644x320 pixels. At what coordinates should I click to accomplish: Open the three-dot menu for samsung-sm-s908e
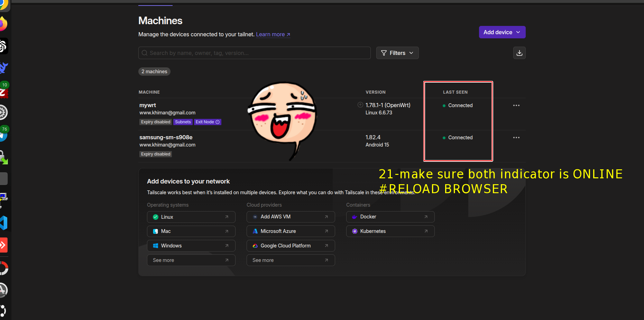point(516,138)
